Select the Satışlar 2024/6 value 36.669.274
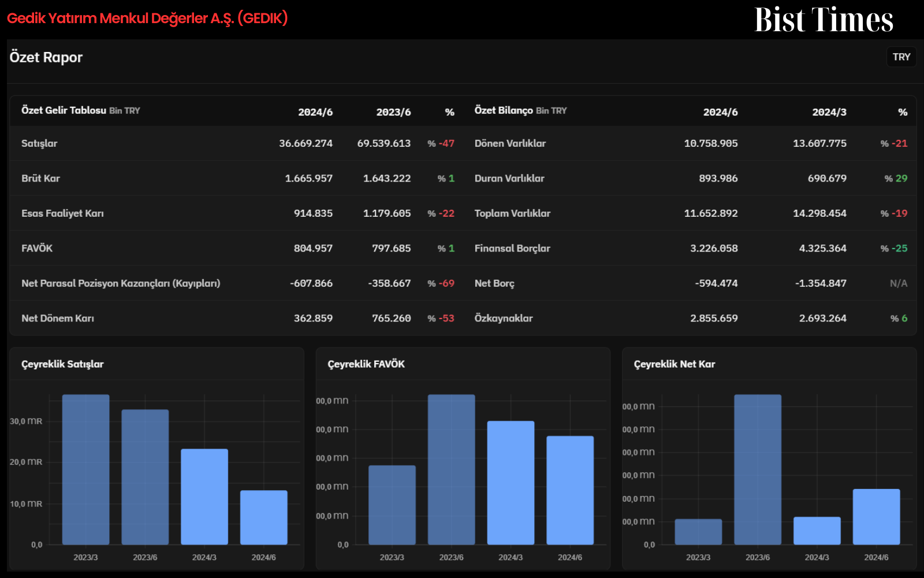Image resolution: width=924 pixels, height=578 pixels. (x=305, y=143)
